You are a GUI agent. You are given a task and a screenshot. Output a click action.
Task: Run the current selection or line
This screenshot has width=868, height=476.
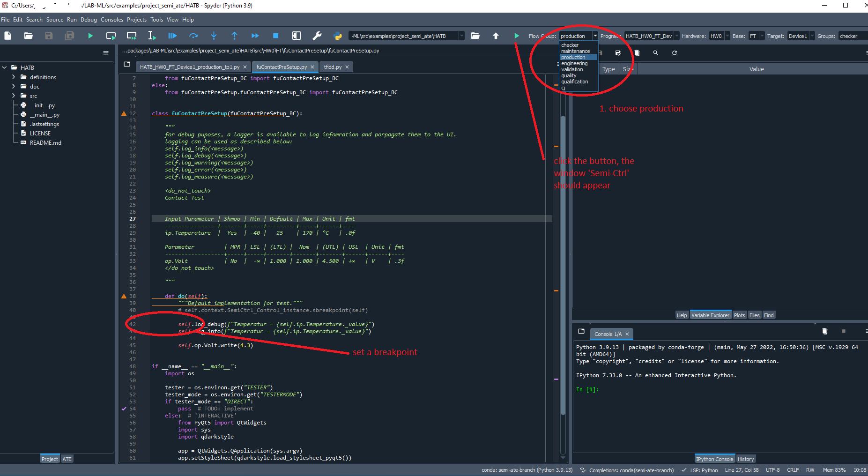[152, 36]
